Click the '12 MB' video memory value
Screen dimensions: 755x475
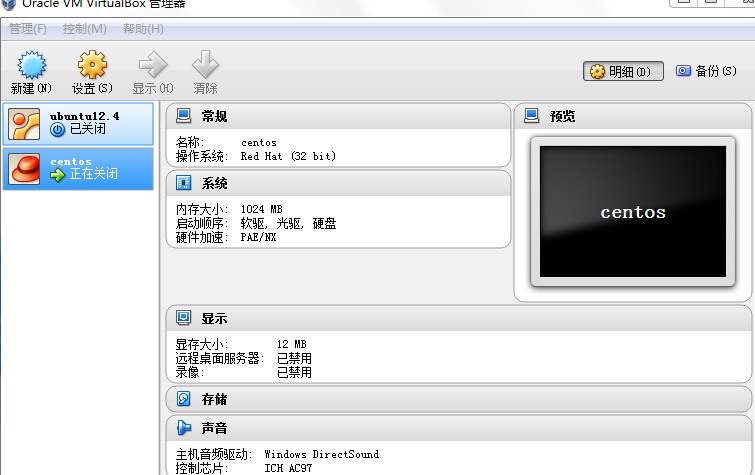(291, 344)
